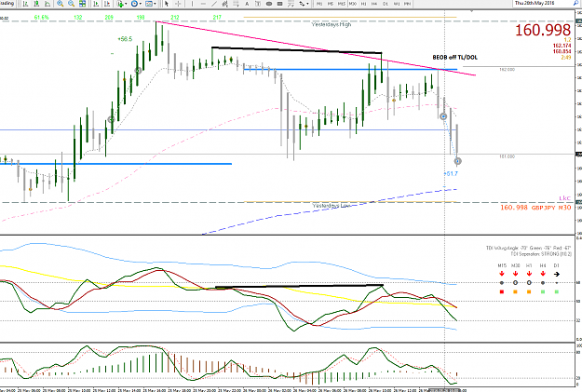Switch chart to MN timeframe
Image resolution: width=582 pixels, height=392 pixels.
(407, 4)
